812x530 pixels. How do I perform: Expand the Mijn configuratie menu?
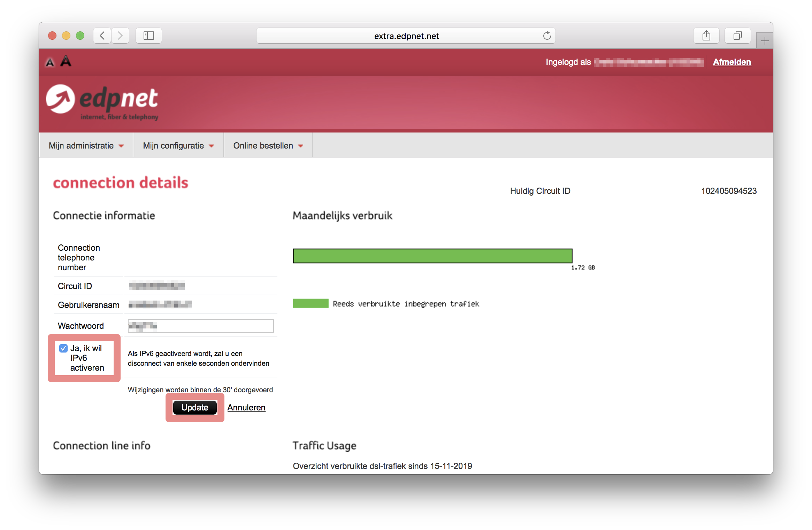178,146
